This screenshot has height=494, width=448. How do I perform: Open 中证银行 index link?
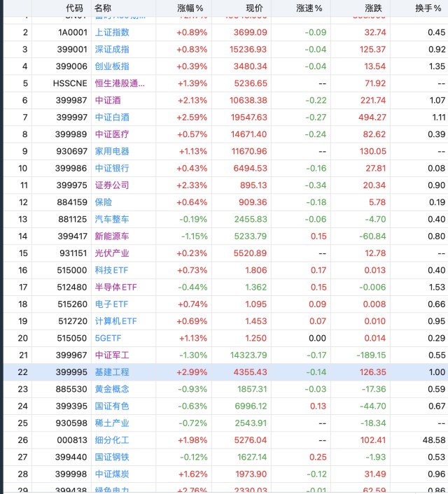(x=112, y=169)
